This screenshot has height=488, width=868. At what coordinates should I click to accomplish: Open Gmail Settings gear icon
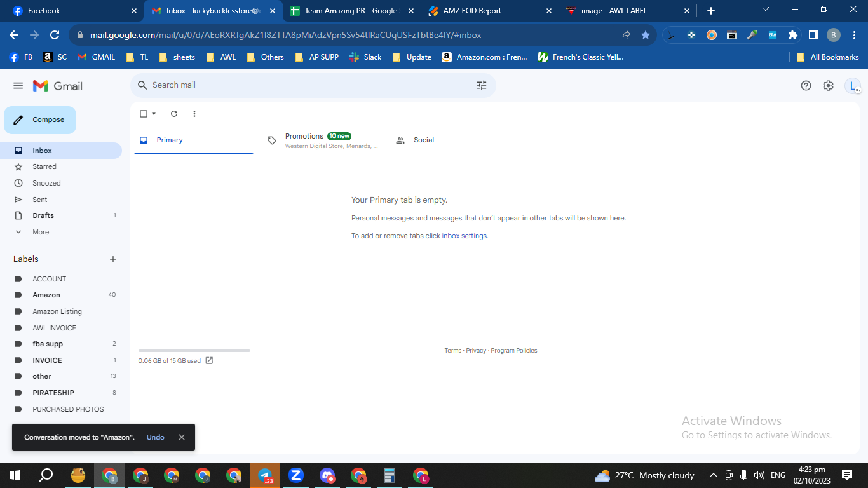point(828,86)
